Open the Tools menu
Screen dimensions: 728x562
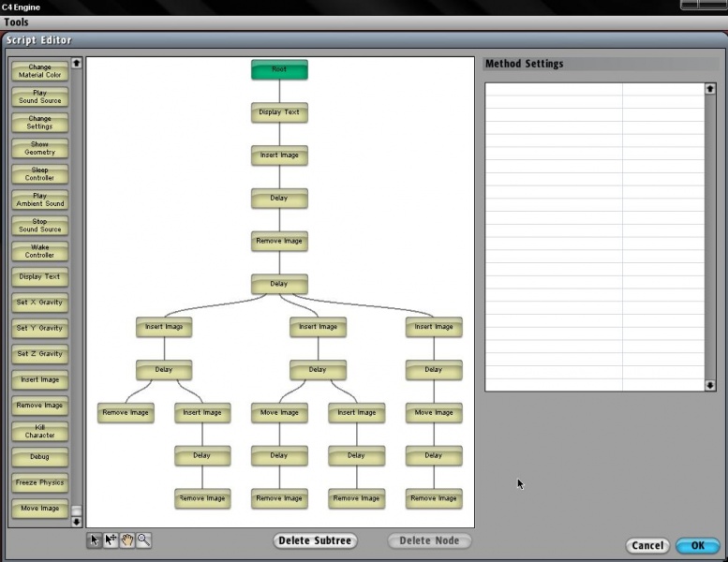[x=17, y=22]
